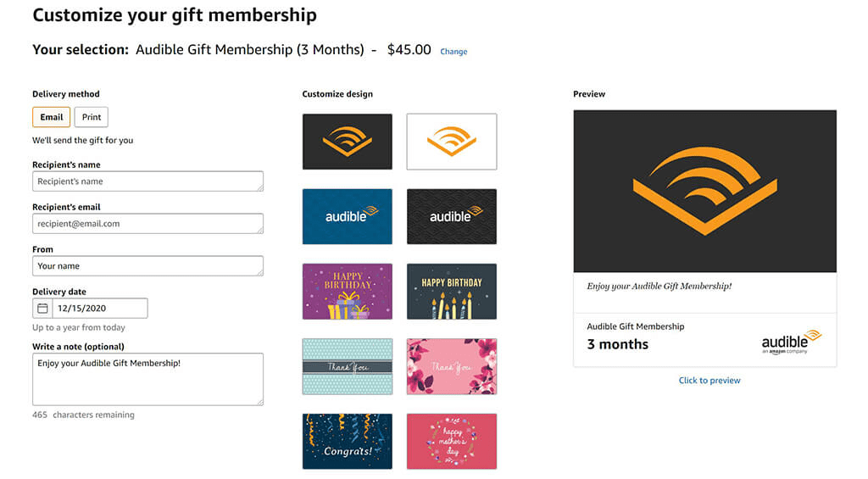This screenshot has height=479, width=868.
Task: Pick the Happy Mother's Day design
Action: click(x=452, y=441)
